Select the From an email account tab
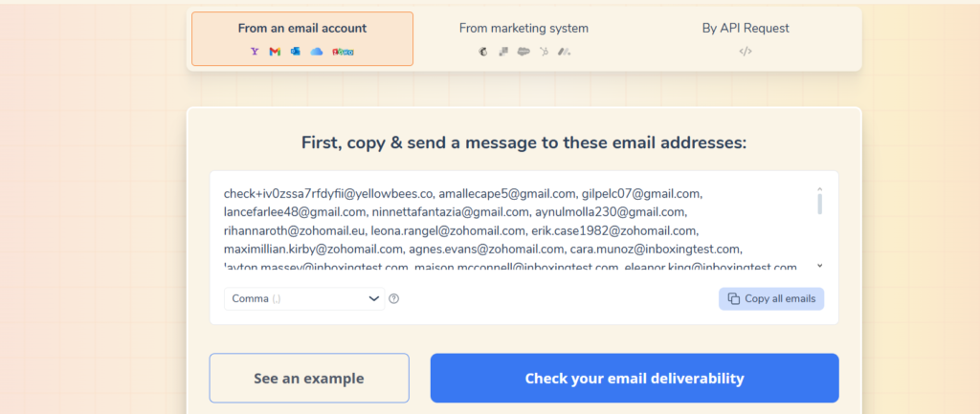The image size is (980, 414). click(x=302, y=38)
